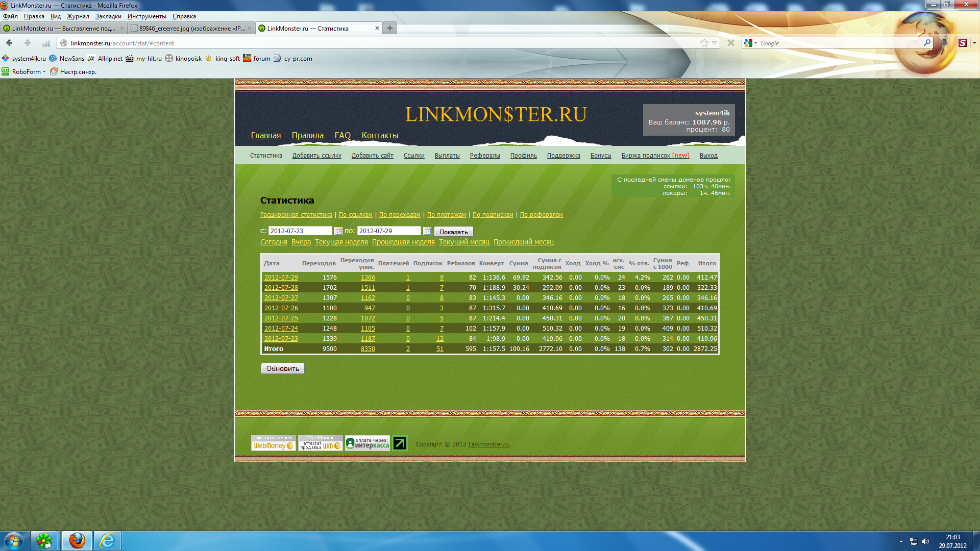
Task: Click the start date input field
Action: point(300,231)
